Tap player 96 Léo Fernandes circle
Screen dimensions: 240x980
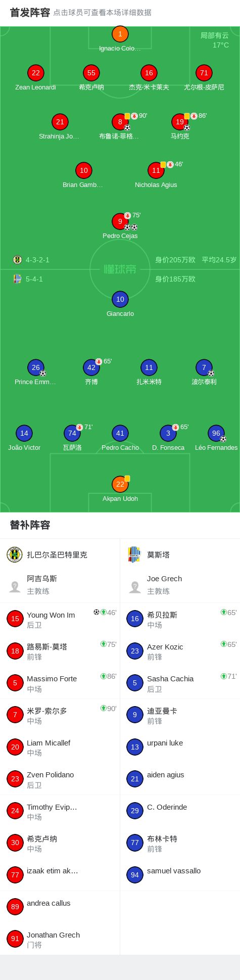point(216,433)
